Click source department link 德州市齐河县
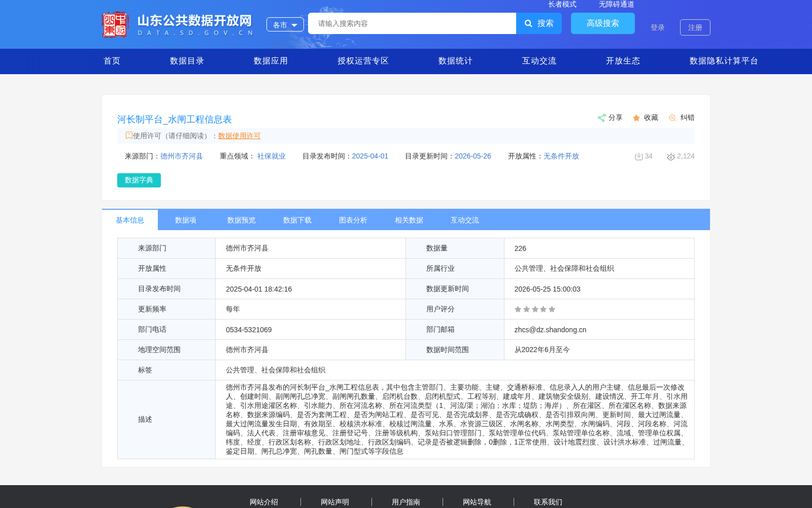The image size is (812, 508). tap(182, 156)
